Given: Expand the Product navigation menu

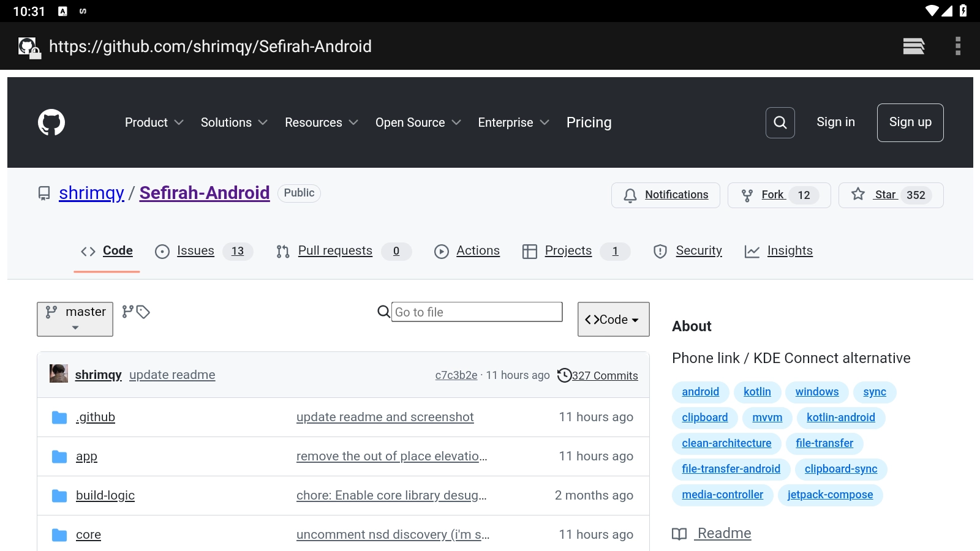Looking at the screenshot, I should click(154, 122).
